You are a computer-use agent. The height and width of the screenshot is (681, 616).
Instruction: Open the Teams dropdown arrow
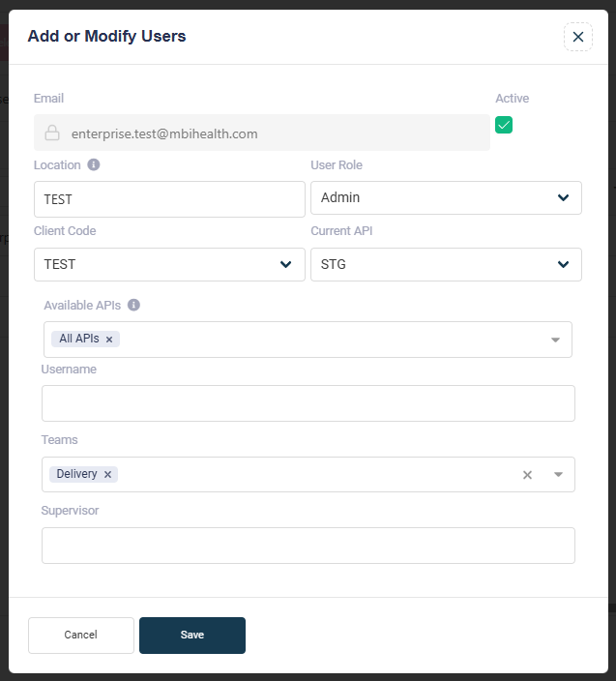click(x=558, y=475)
